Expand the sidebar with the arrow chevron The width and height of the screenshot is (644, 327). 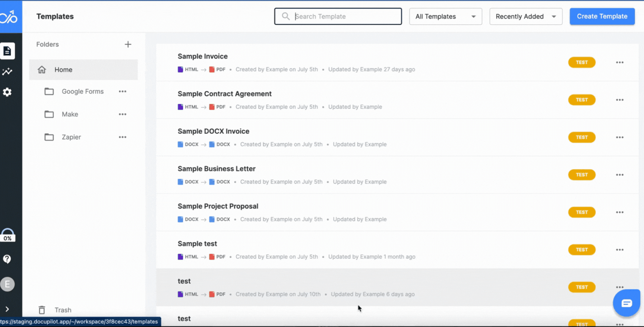tap(7, 309)
